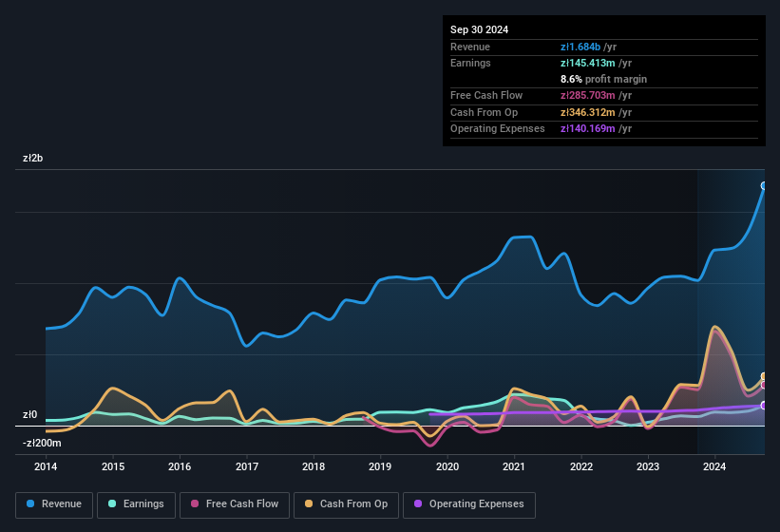Click the zł140.169m operating expenses value
Screen dimensions: 780x532
coord(587,129)
